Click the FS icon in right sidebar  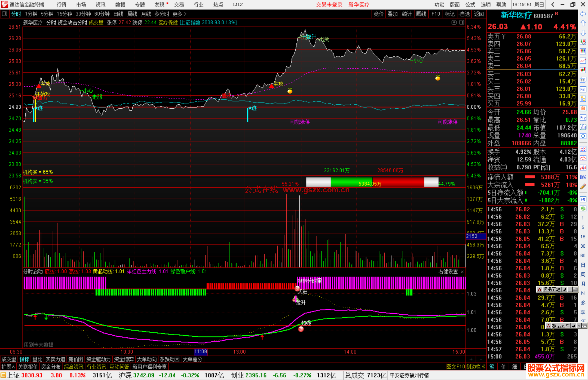(583, 199)
